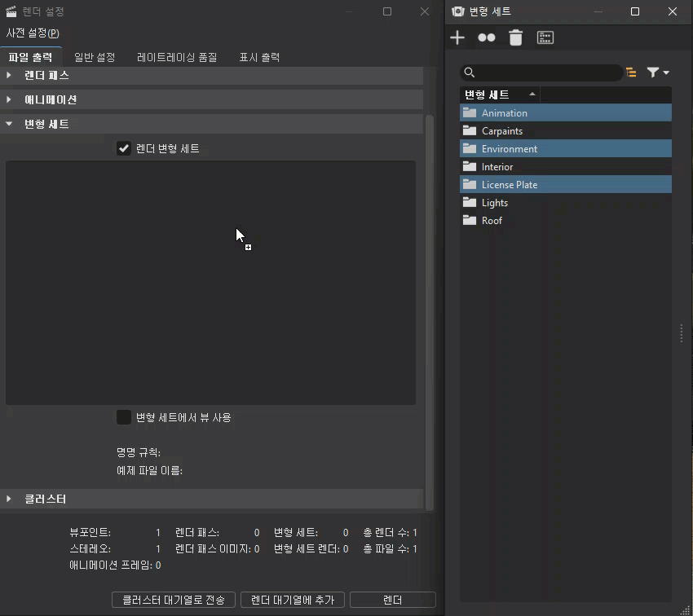This screenshot has height=616, width=693.
Task: Uncheck the 렌더 변형 세트 checkbox
Action: click(124, 148)
